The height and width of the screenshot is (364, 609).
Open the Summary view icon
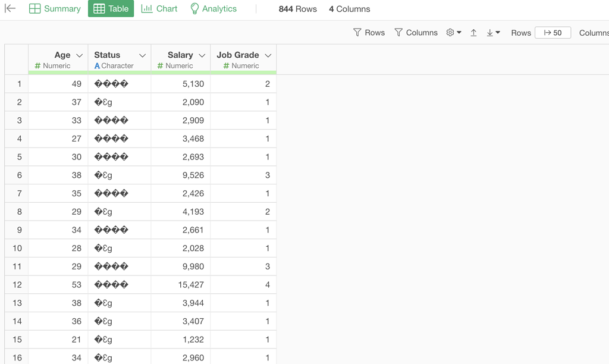coord(36,8)
